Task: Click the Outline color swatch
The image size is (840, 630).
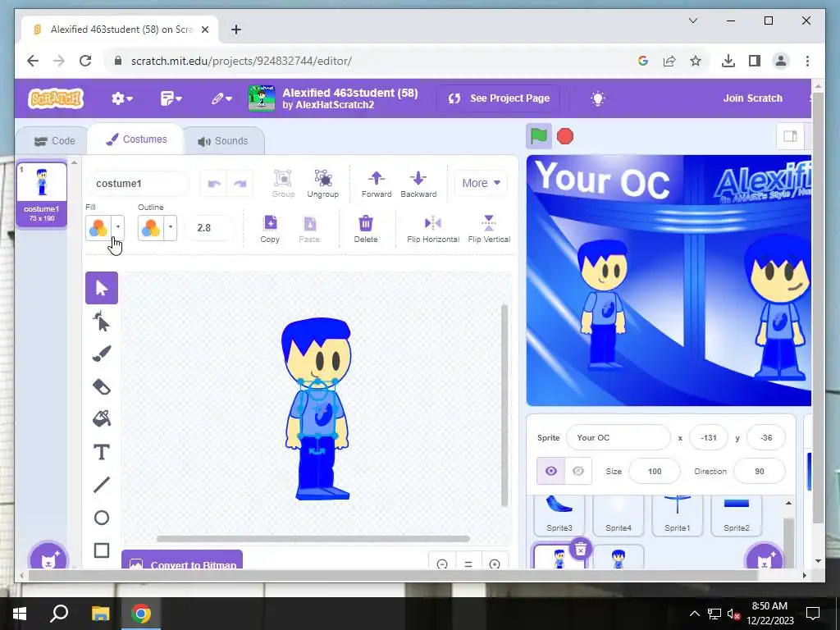Action: coord(151,227)
